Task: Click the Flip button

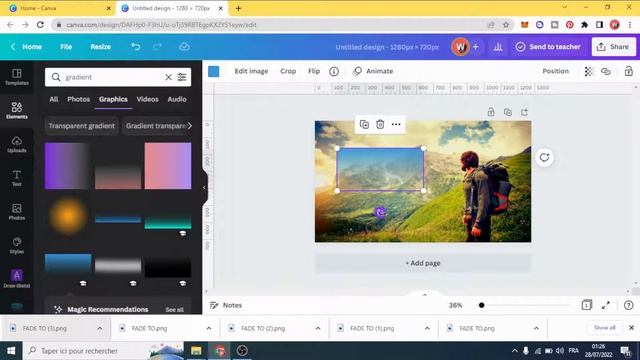Action: (x=314, y=71)
